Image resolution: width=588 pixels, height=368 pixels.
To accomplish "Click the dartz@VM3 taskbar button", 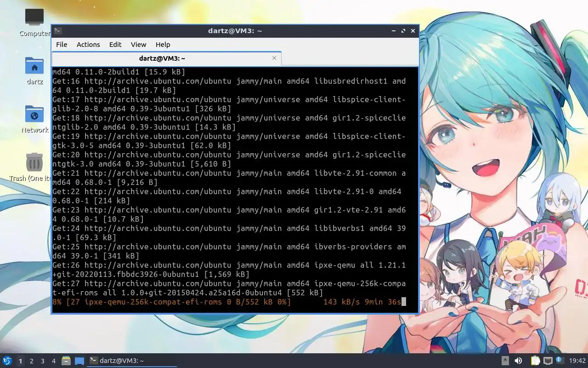I will (x=132, y=361).
